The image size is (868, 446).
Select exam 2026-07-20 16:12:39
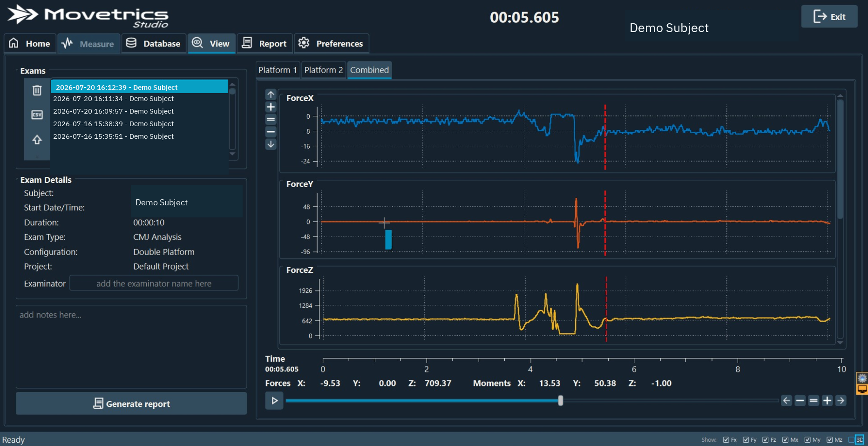coord(139,87)
